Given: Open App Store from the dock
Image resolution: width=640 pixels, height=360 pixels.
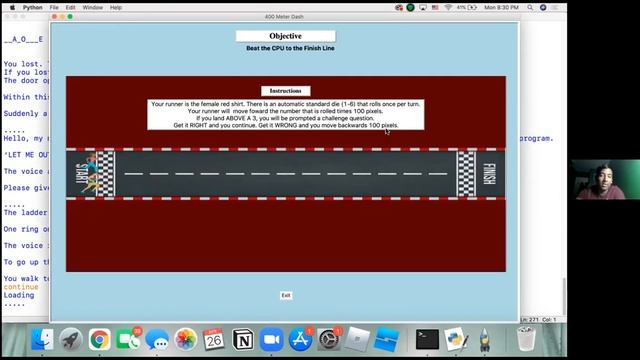Looking at the screenshot, I should [x=300, y=339].
